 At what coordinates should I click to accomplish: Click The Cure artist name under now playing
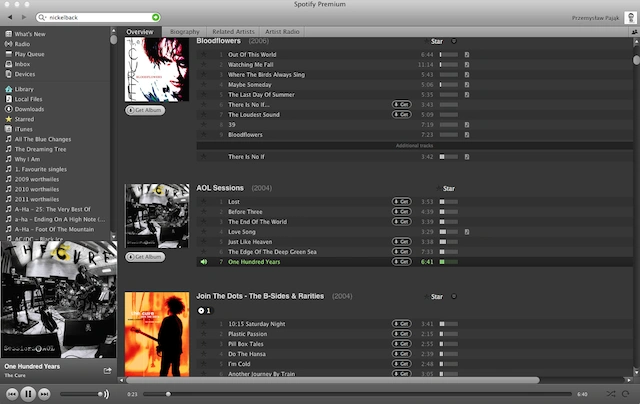tap(15, 375)
